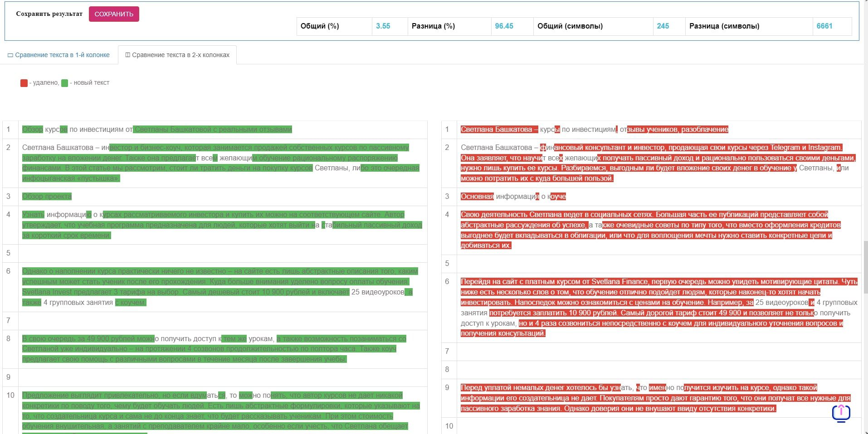Click the Общий (символы) value 245
Viewport: 868px width, 434px height.
click(x=663, y=26)
